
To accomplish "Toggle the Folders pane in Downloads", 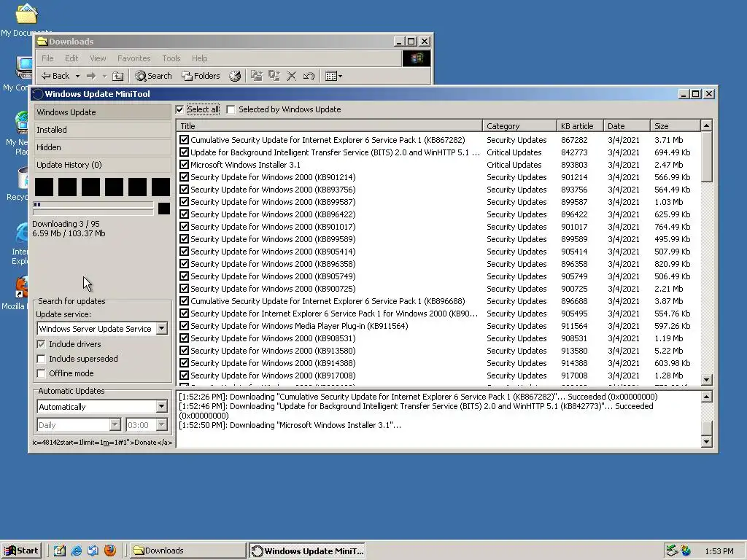I will tap(201, 76).
